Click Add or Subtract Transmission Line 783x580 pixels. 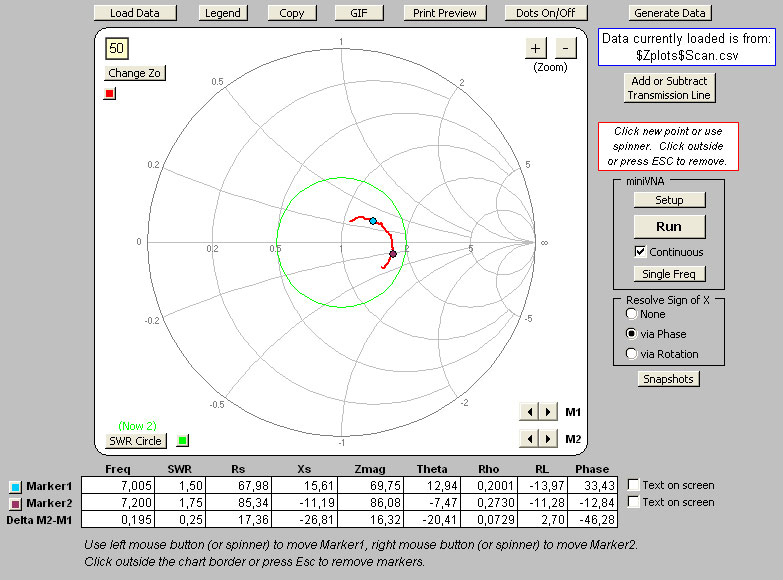click(x=668, y=88)
